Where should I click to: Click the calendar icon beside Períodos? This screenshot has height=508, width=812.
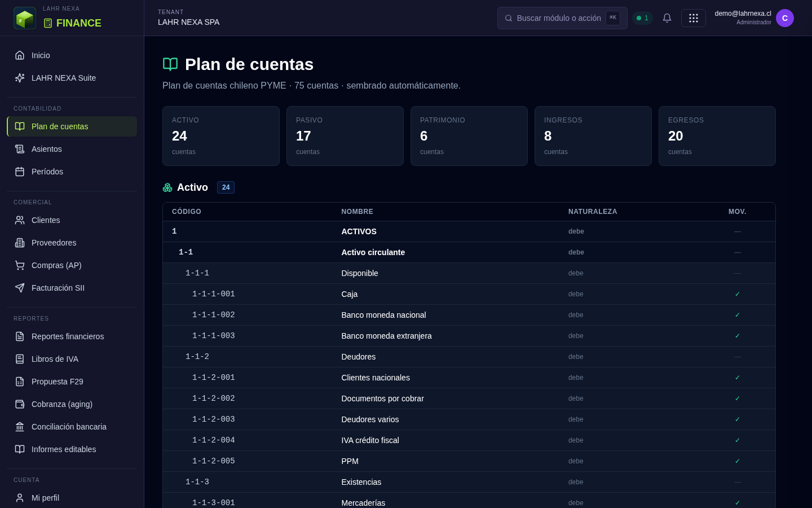click(x=20, y=172)
